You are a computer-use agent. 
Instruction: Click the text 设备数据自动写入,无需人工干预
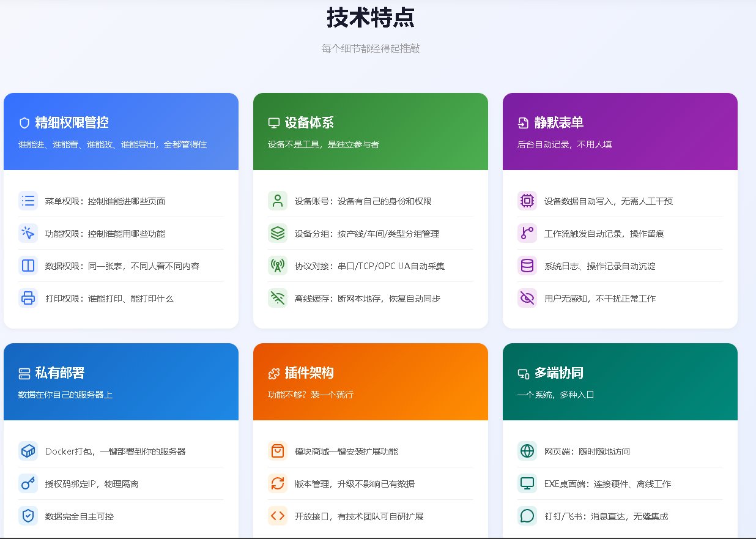click(x=609, y=201)
